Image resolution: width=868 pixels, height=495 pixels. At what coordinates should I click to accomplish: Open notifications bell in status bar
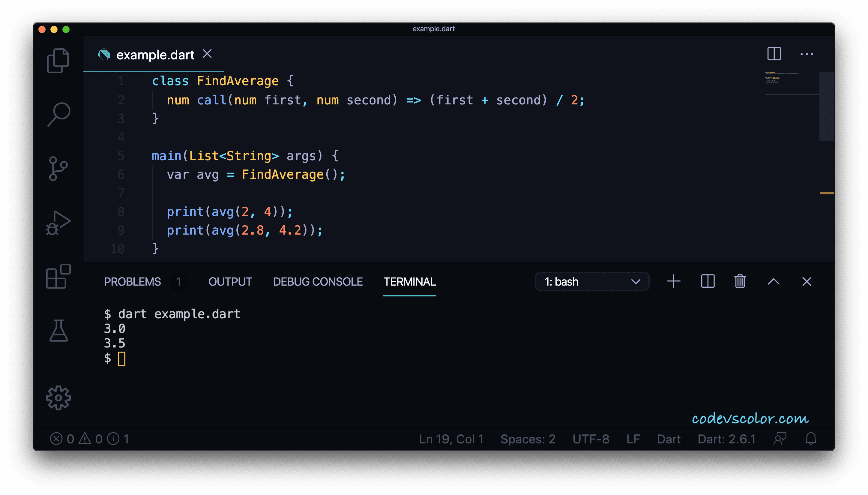tap(811, 439)
